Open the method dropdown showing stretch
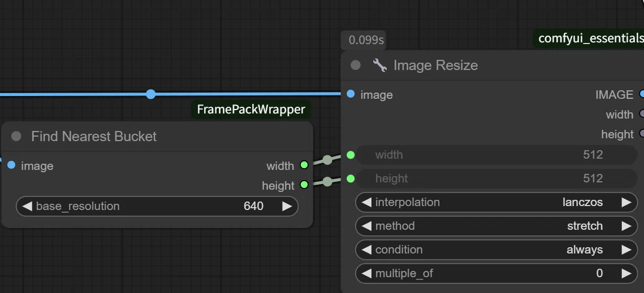The height and width of the screenshot is (293, 644). (x=496, y=226)
